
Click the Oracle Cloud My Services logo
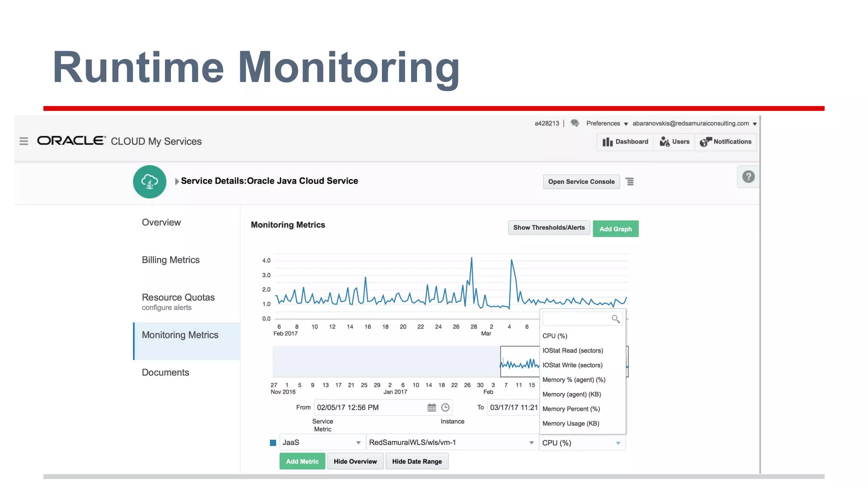(119, 141)
